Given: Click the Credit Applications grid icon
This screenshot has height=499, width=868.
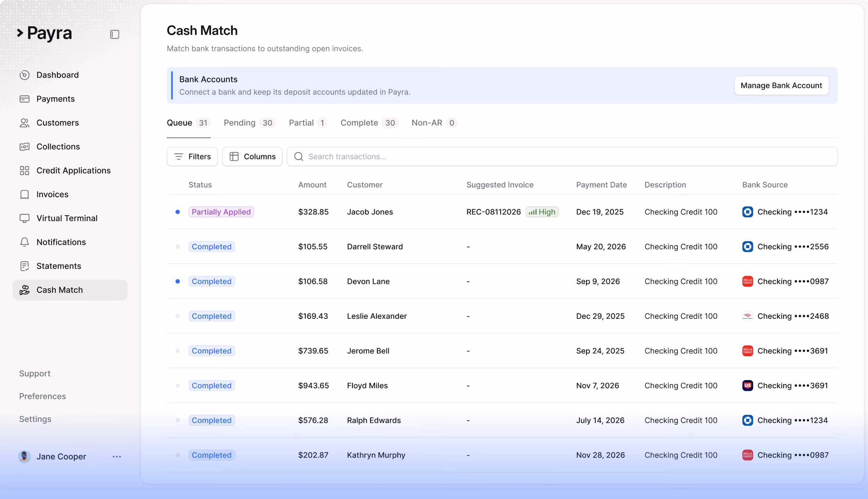Looking at the screenshot, I should (25, 170).
